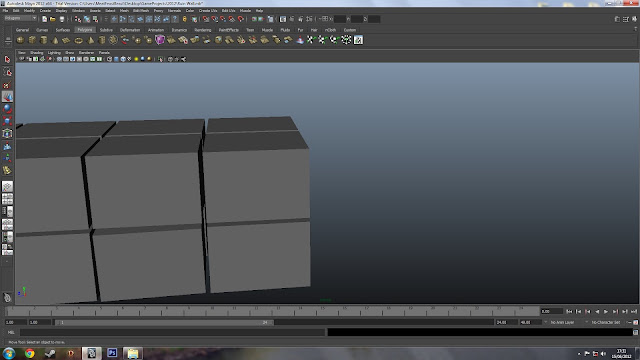Toggle the Channel Box panel icon
The height and width of the screenshot is (360, 640).
tap(634, 19)
